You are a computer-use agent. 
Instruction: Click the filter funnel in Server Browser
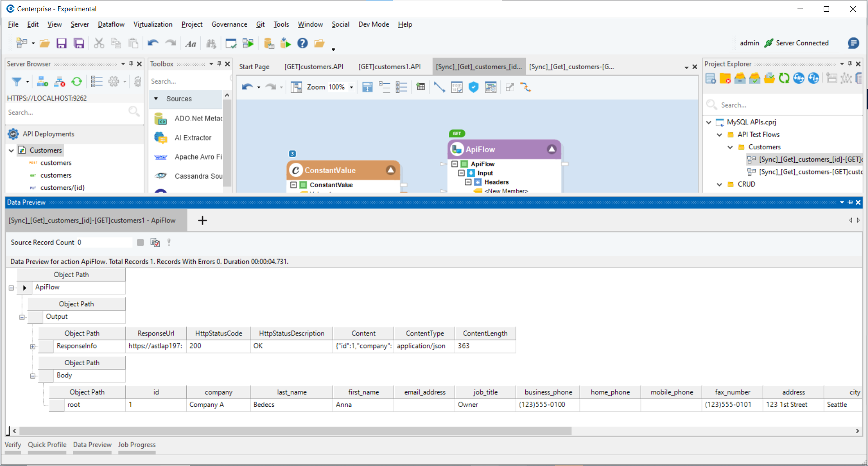(x=17, y=81)
